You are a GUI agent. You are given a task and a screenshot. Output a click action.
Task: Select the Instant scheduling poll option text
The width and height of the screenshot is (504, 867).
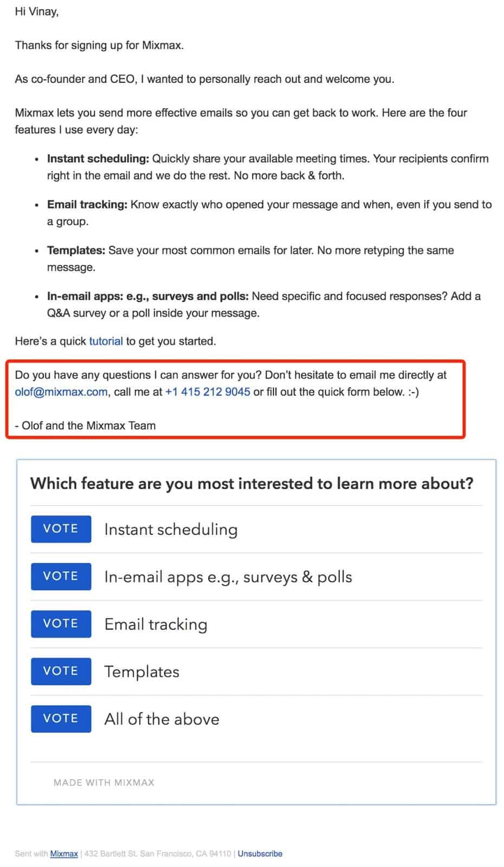tap(171, 529)
